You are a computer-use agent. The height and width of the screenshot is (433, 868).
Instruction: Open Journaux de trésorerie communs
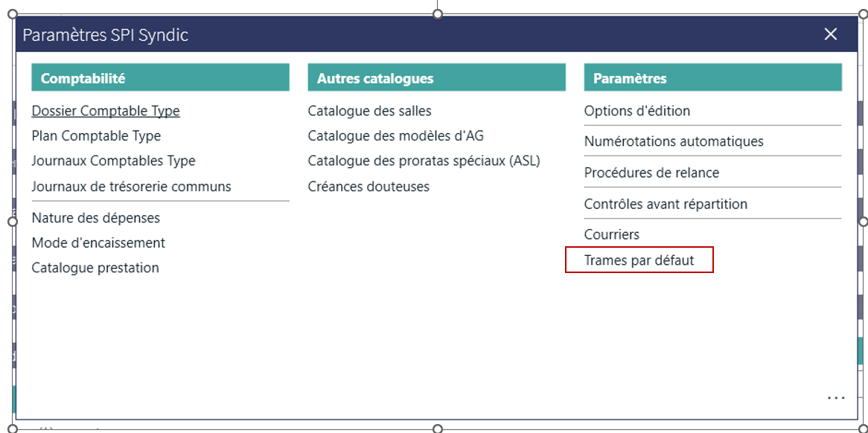point(131,186)
